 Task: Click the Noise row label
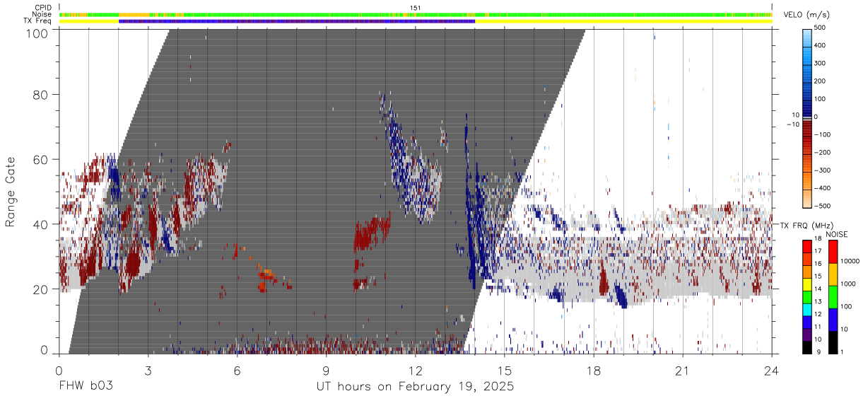click(x=42, y=14)
